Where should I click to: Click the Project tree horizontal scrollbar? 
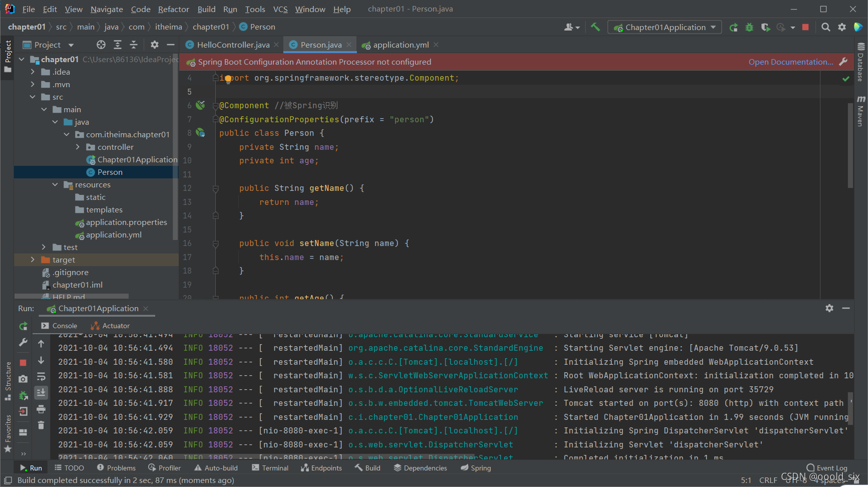71,296
